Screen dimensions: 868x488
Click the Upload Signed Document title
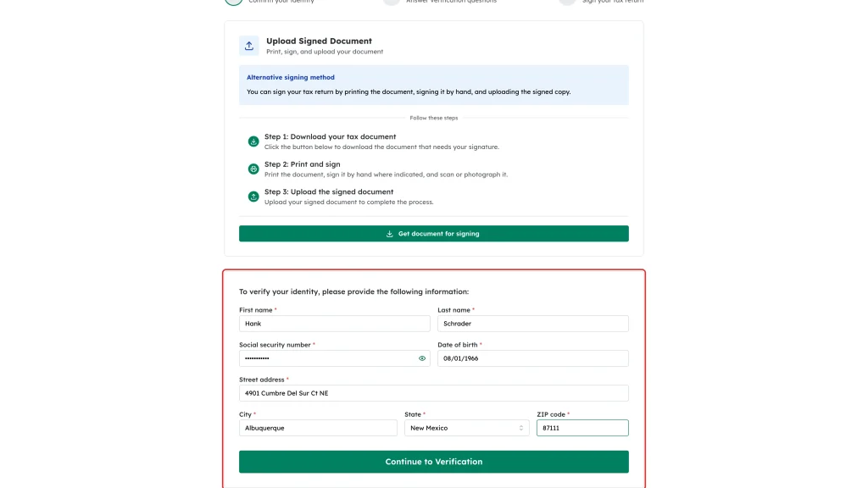click(x=319, y=41)
